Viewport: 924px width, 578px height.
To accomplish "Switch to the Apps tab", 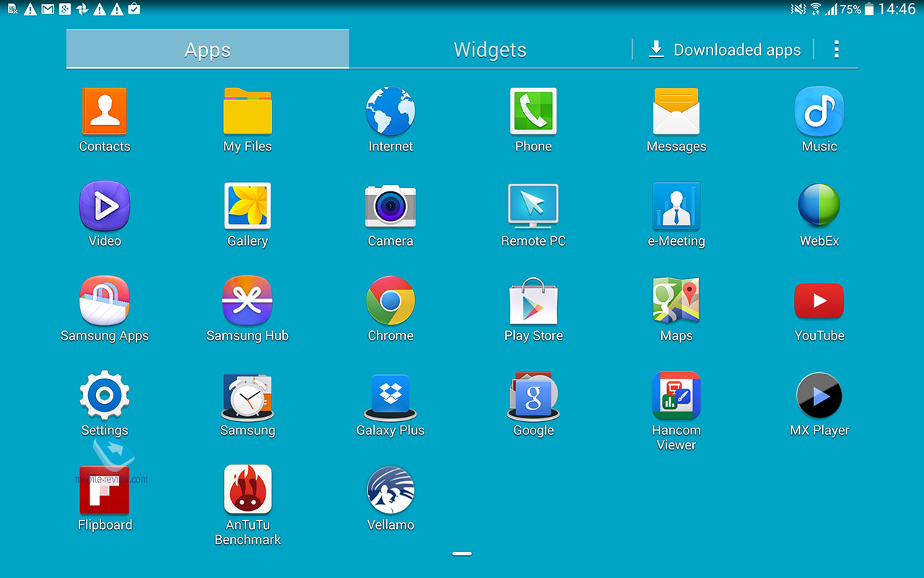I will (208, 49).
